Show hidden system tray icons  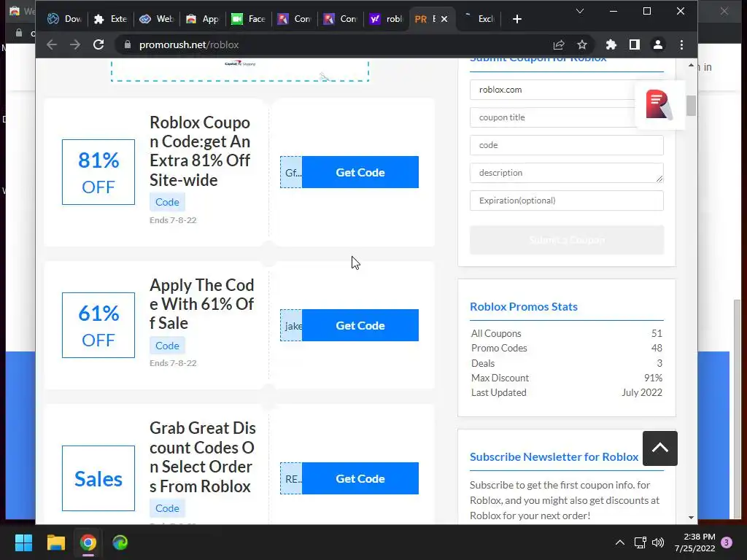pos(620,542)
